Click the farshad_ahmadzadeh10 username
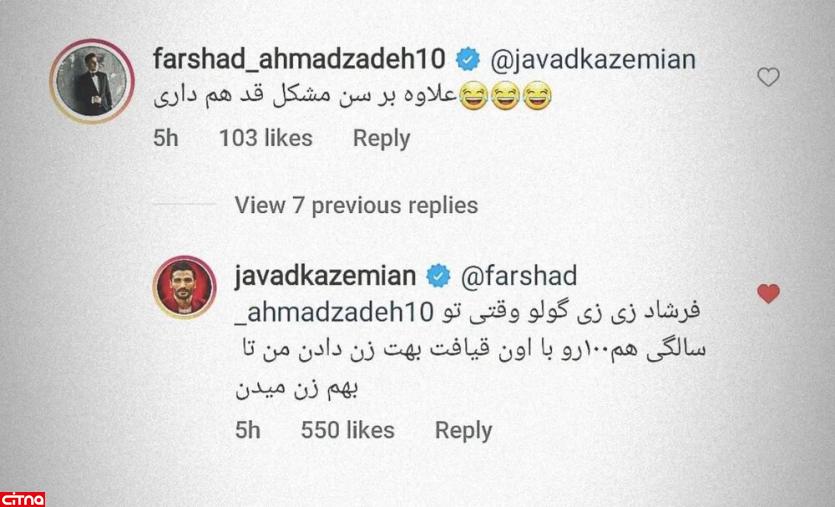This screenshot has height=507, width=835. point(299,59)
